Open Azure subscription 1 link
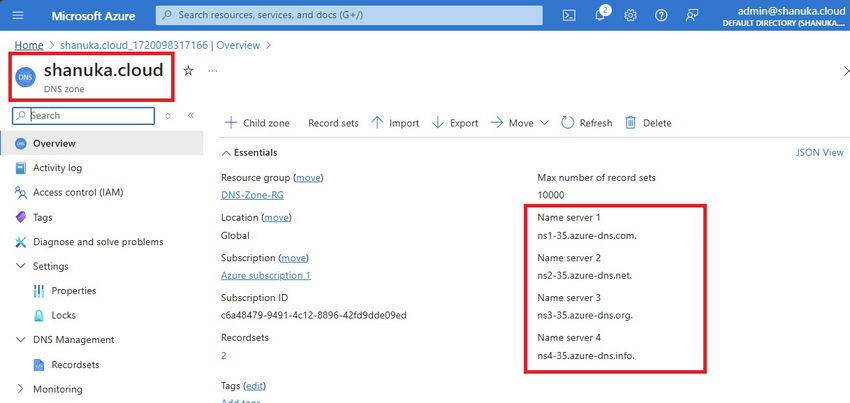Screen dimensions: 850x403 click(x=266, y=276)
